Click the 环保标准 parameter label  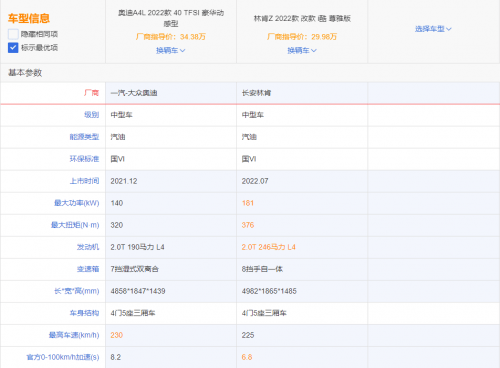tap(84, 159)
